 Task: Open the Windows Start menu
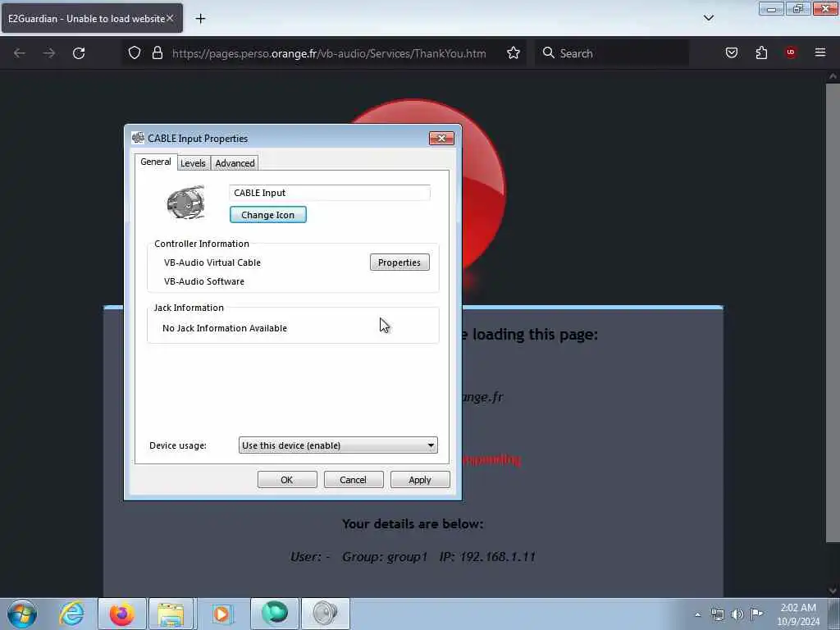click(x=22, y=614)
